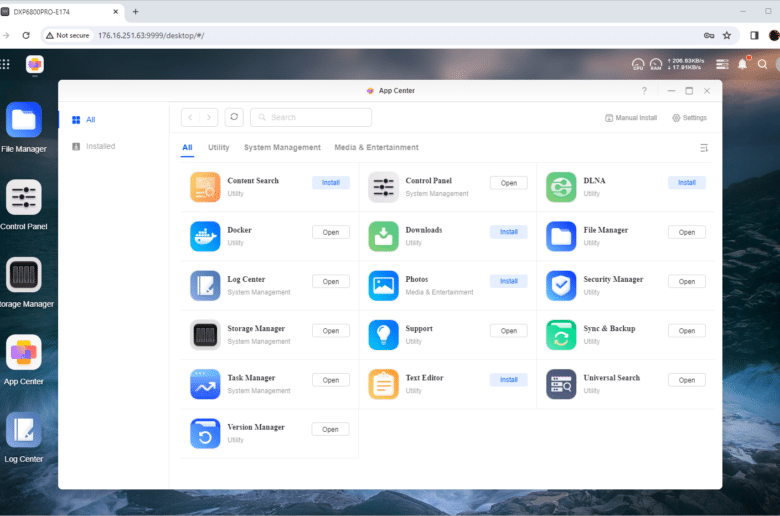Open a new browser tab
The image size is (780, 516).
[135, 11]
